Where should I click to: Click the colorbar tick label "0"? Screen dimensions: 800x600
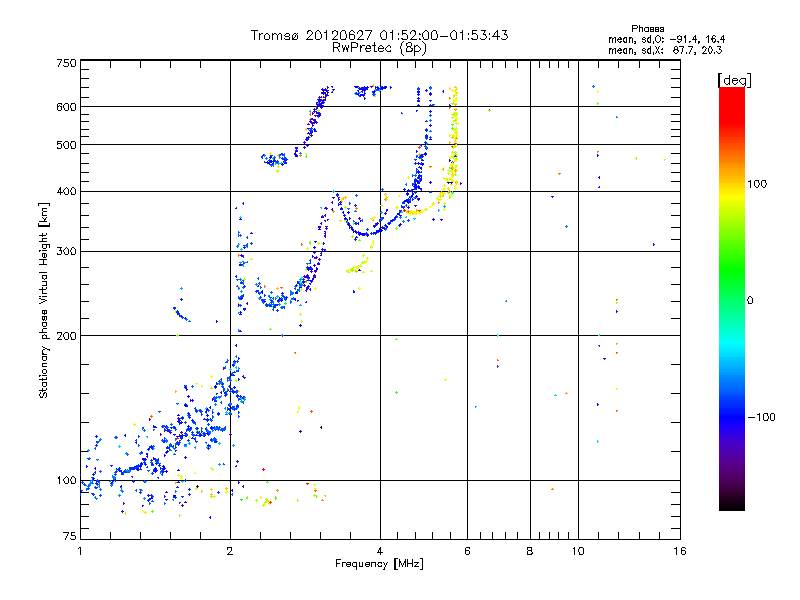pyautogui.click(x=750, y=301)
